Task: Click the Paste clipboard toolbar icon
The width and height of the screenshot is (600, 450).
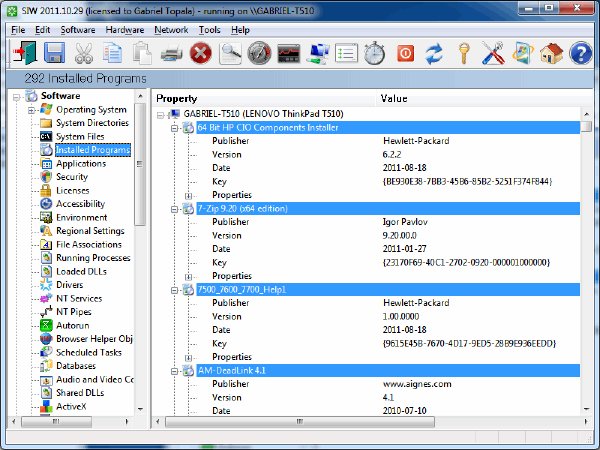Action: [142, 53]
